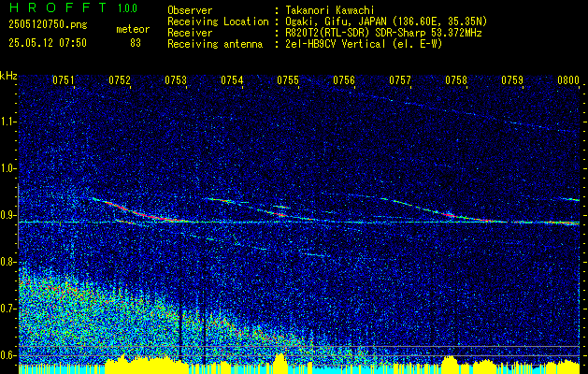Click the 1.1 kHz axis label
The image size is (588, 374).
8,122
